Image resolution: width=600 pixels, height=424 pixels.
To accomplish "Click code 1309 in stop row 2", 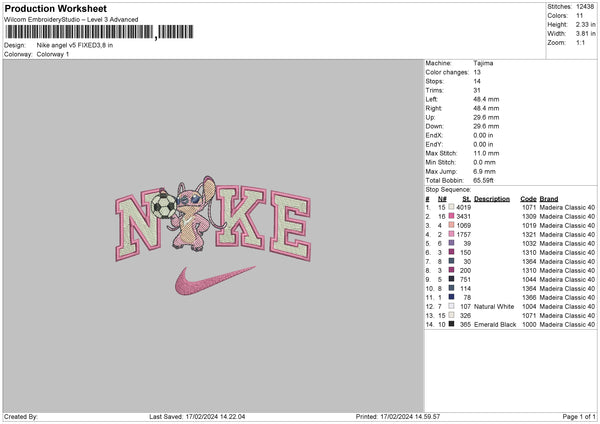I will [x=529, y=217].
